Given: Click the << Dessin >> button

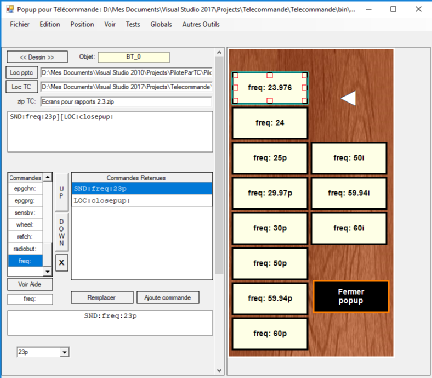Looking at the screenshot, I should [37, 57].
